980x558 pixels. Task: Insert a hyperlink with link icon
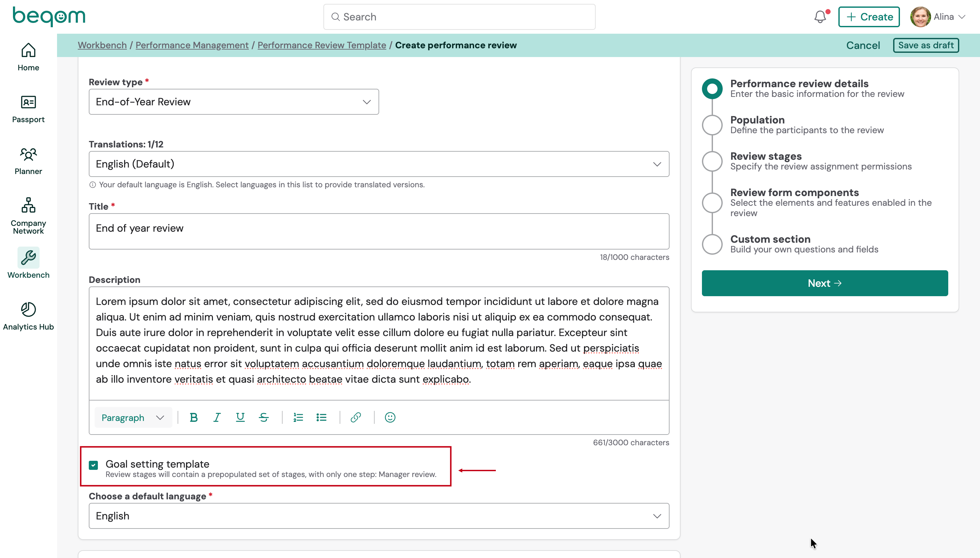(x=356, y=417)
